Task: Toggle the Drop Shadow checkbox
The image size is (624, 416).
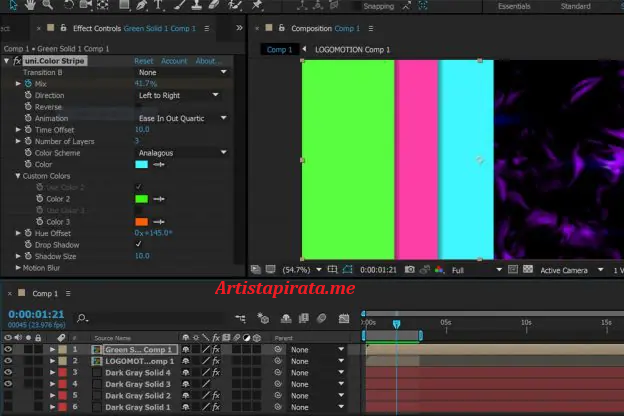Action: (x=138, y=245)
